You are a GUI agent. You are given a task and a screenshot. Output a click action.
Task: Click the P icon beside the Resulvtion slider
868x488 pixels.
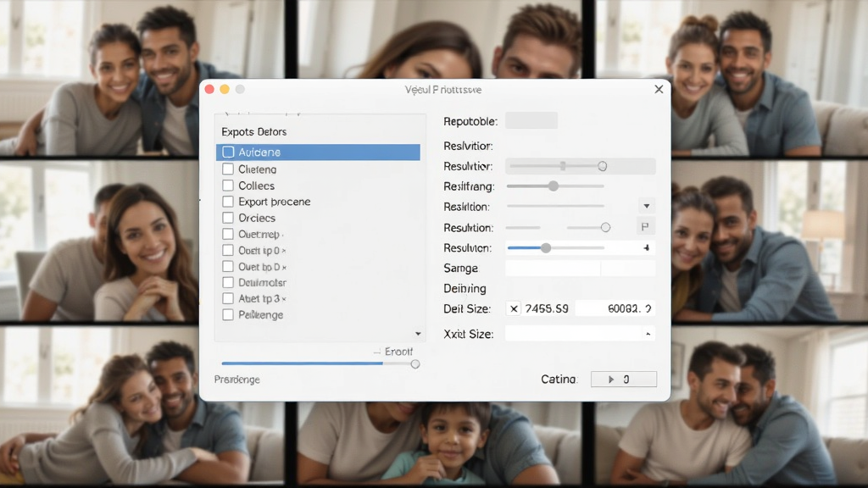[645, 227]
